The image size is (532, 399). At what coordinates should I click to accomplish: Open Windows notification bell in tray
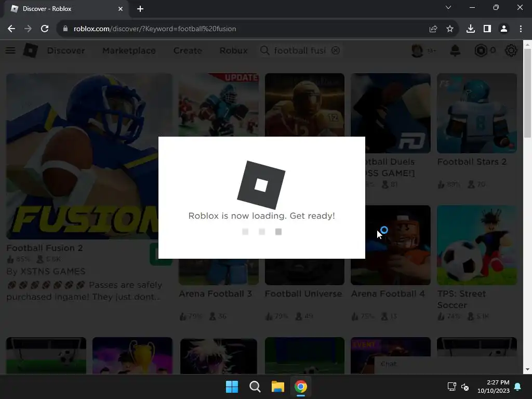[518, 387]
